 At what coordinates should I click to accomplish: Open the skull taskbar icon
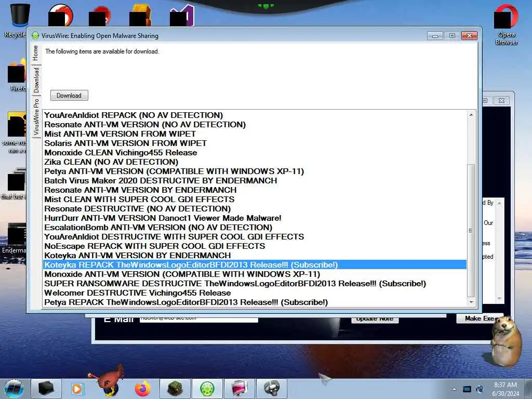point(272,389)
